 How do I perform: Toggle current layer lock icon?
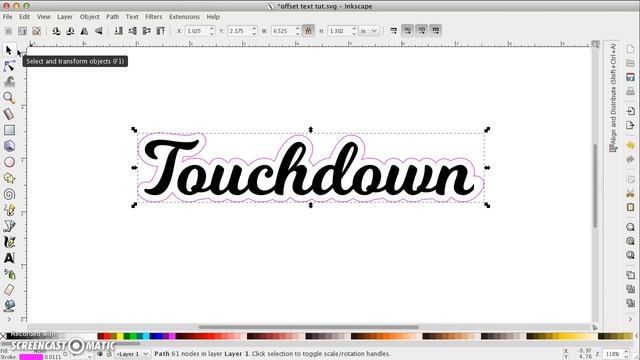coord(109,354)
